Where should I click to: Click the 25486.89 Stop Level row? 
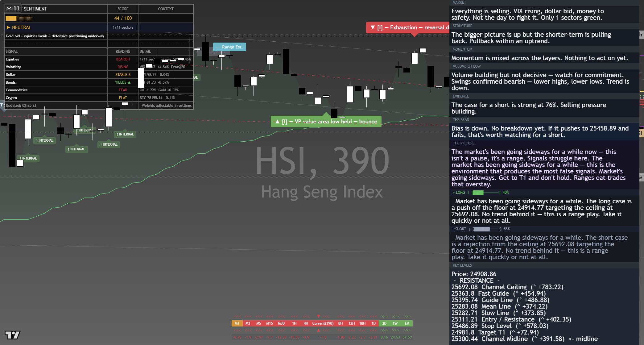click(500, 326)
